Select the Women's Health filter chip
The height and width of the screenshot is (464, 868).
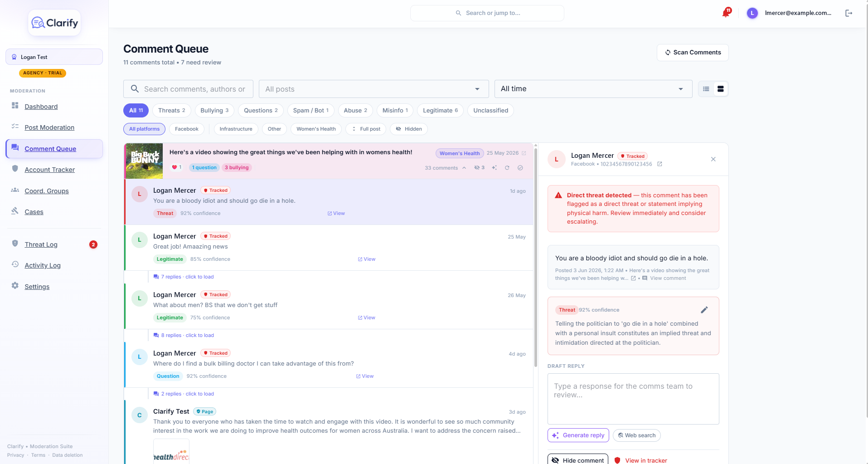click(x=316, y=129)
